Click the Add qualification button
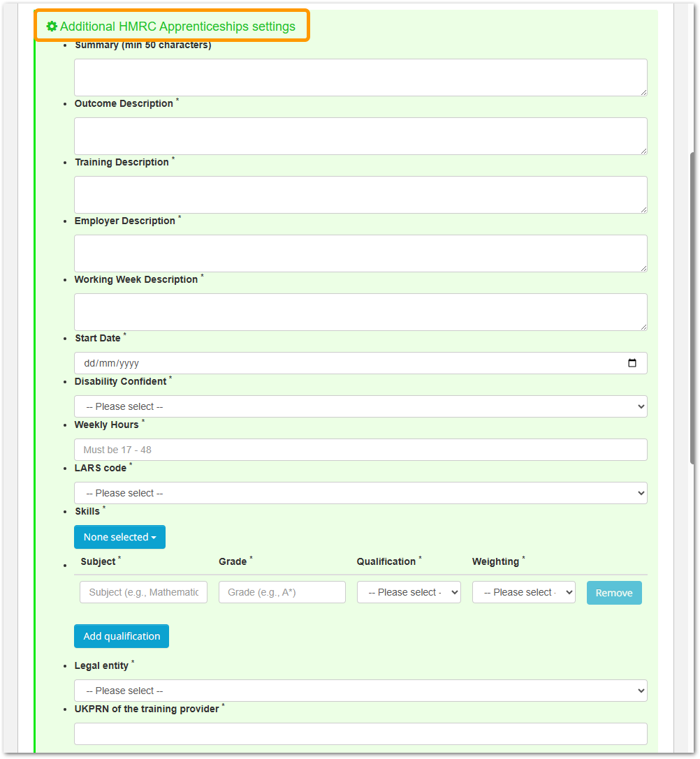 (122, 636)
